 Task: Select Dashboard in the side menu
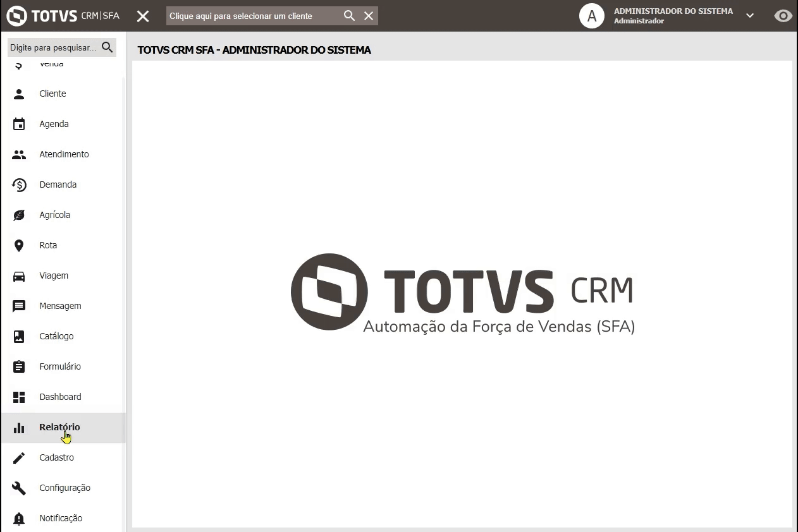click(x=63, y=397)
